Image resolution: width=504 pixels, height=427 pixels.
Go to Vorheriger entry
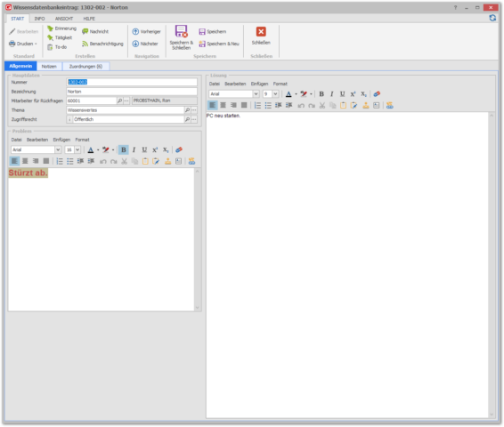[x=146, y=31]
